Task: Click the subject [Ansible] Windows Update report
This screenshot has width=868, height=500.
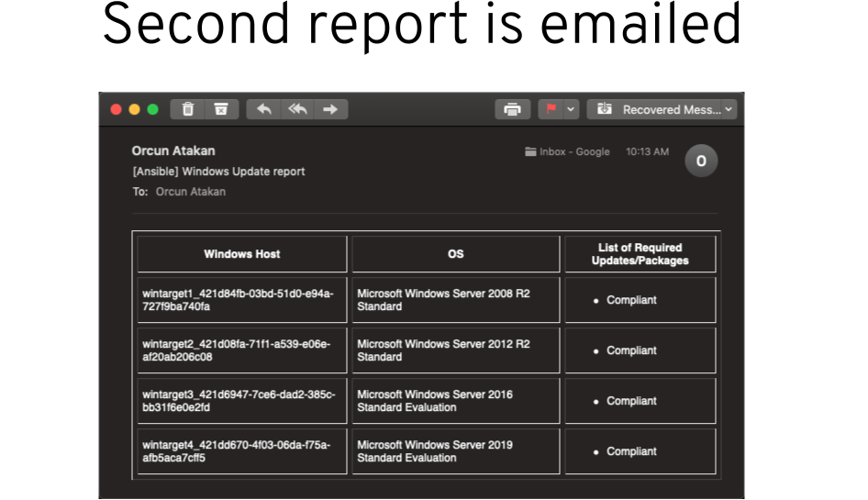Action: [x=218, y=172]
